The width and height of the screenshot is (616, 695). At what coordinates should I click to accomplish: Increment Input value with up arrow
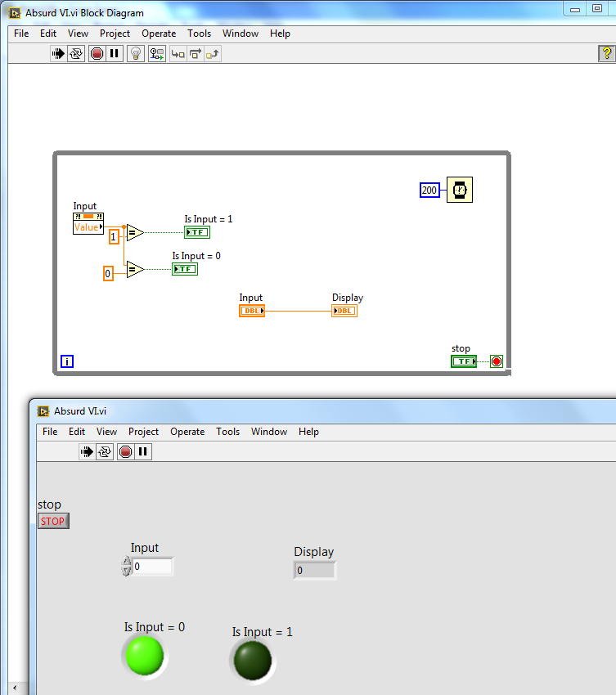(x=127, y=561)
